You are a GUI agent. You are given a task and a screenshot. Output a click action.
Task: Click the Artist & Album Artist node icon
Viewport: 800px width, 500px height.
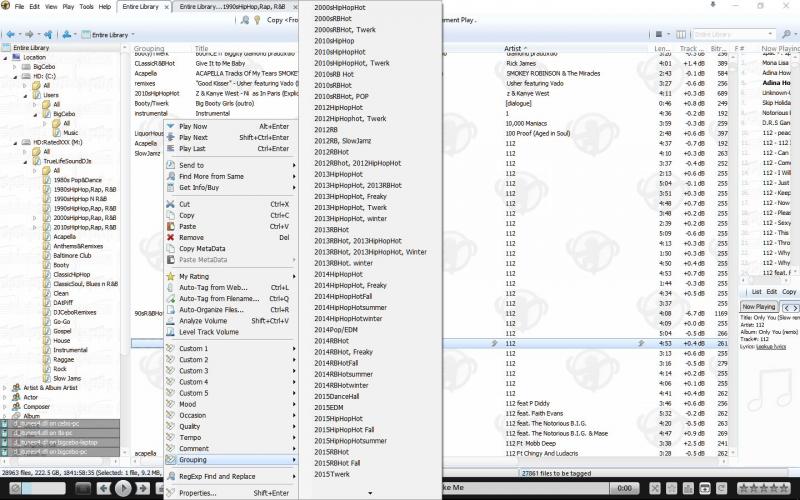(16, 388)
